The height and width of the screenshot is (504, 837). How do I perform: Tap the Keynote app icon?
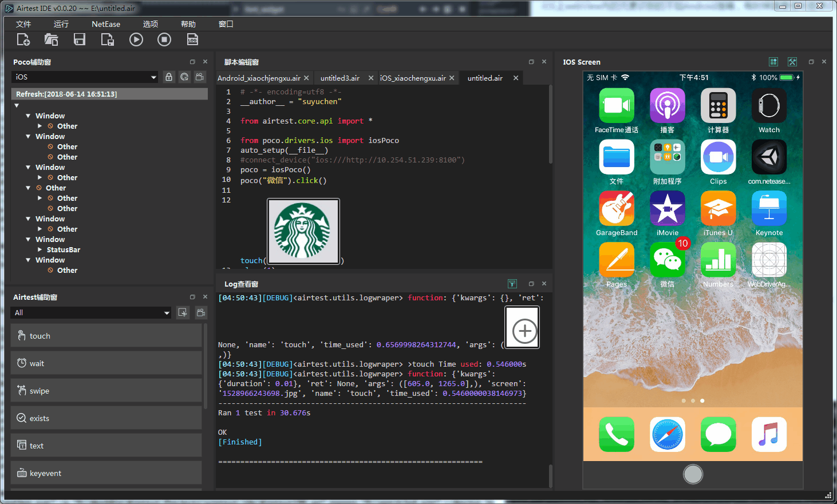(769, 209)
